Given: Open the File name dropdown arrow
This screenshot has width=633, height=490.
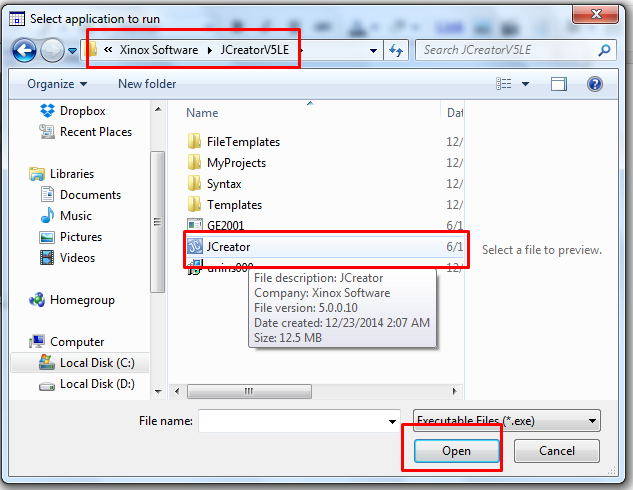Looking at the screenshot, I should point(392,421).
